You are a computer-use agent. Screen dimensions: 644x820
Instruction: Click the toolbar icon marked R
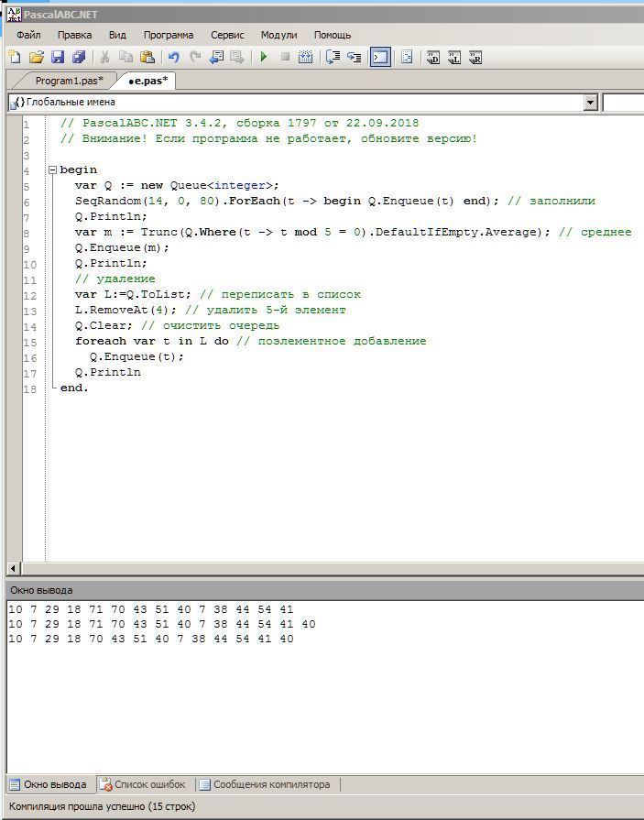pyautogui.click(x=475, y=57)
